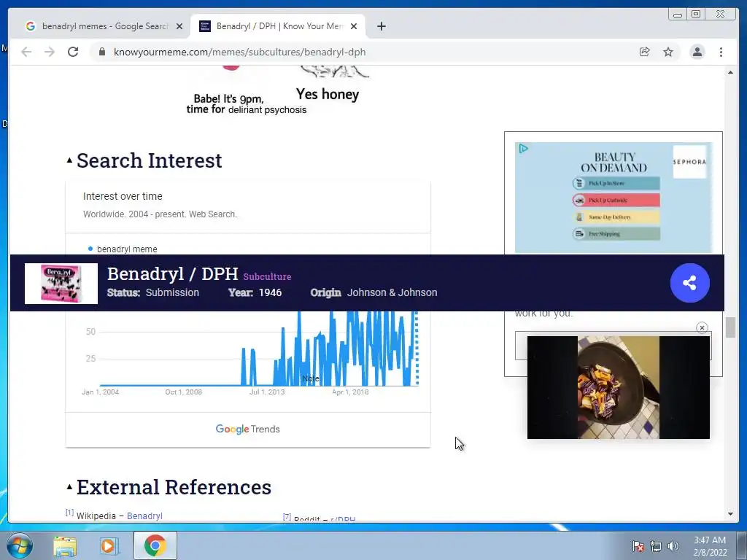Image resolution: width=747 pixels, height=560 pixels.
Task: Open the Action Center flag icon
Action: coord(638,546)
